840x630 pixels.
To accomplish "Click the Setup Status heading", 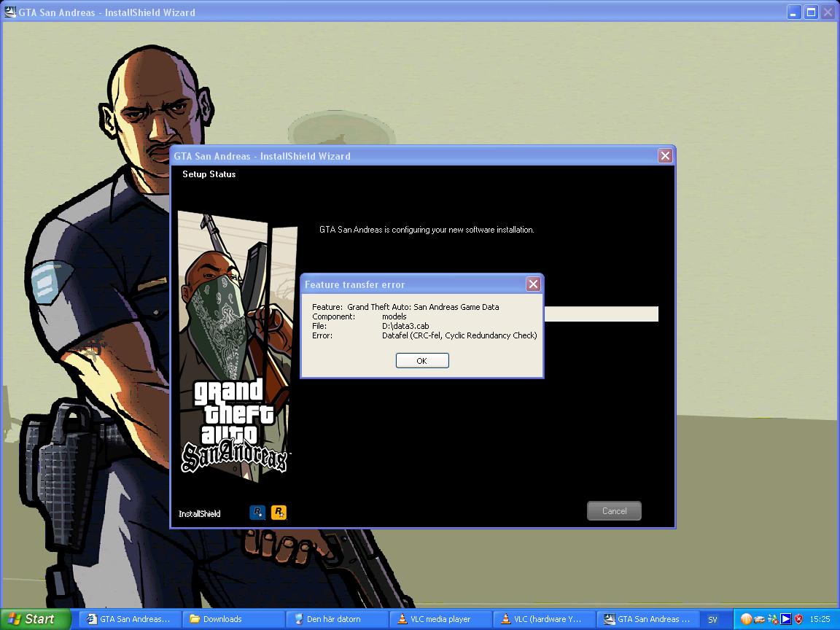I will coord(209,174).
